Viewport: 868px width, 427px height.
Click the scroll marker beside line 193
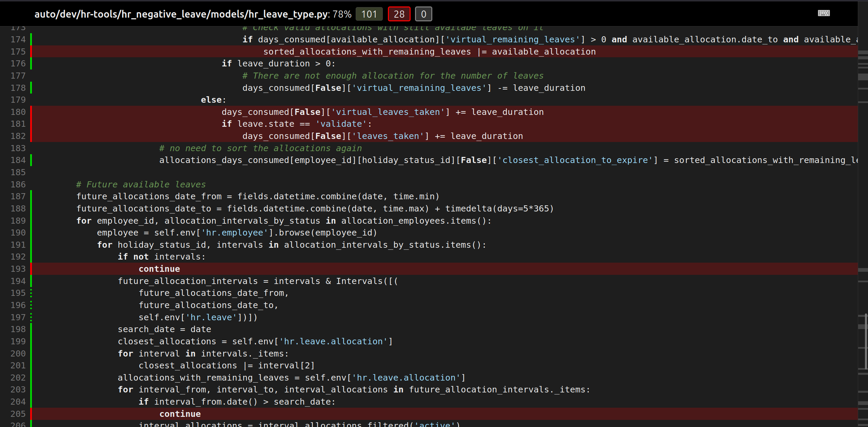863,270
